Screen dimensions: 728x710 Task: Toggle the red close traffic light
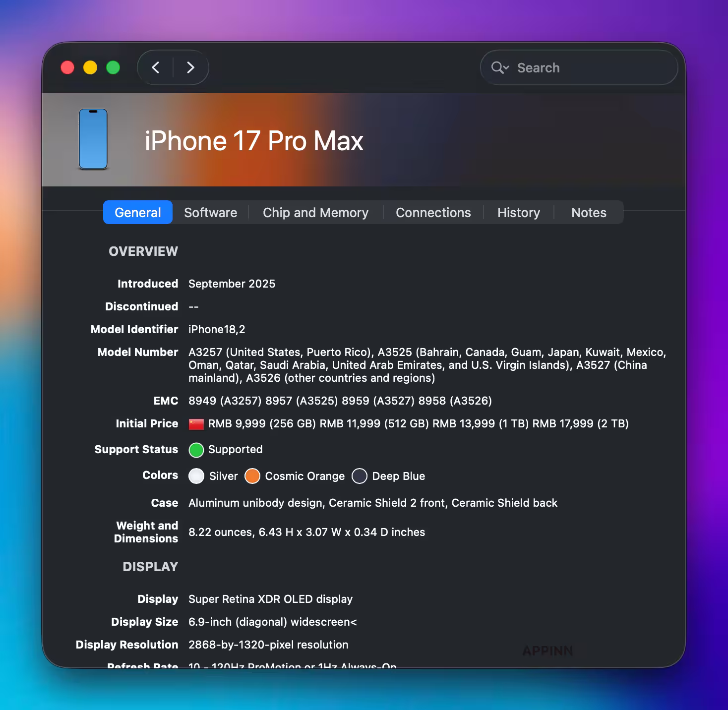tap(67, 67)
